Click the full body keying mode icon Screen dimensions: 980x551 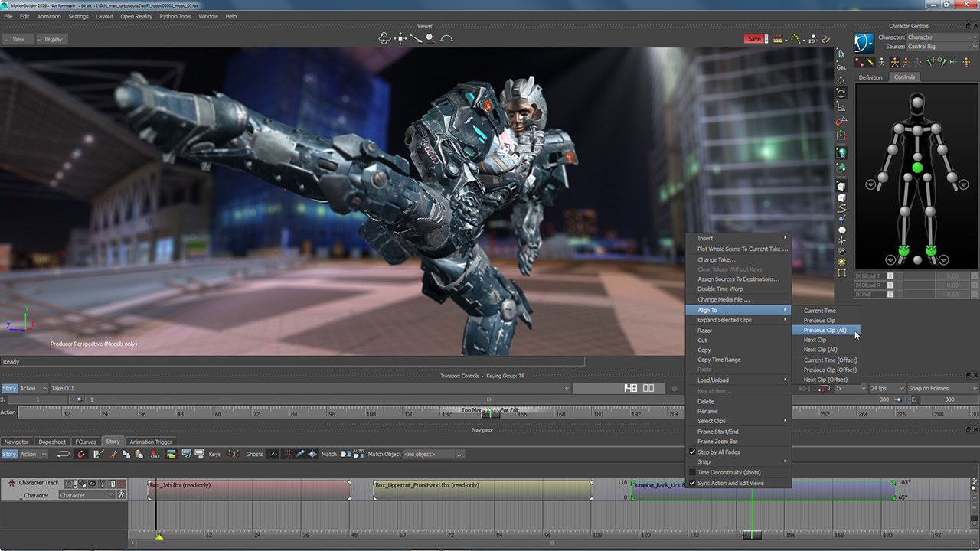895,62
